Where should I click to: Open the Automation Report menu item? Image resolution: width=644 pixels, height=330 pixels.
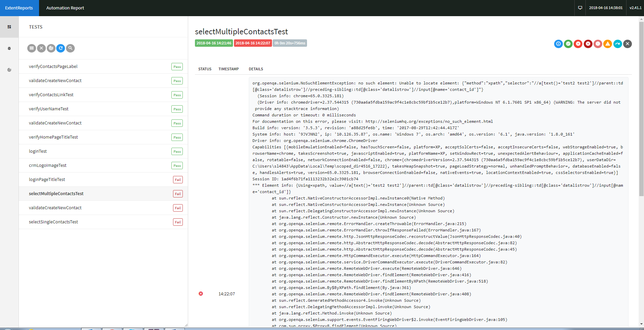(65, 8)
